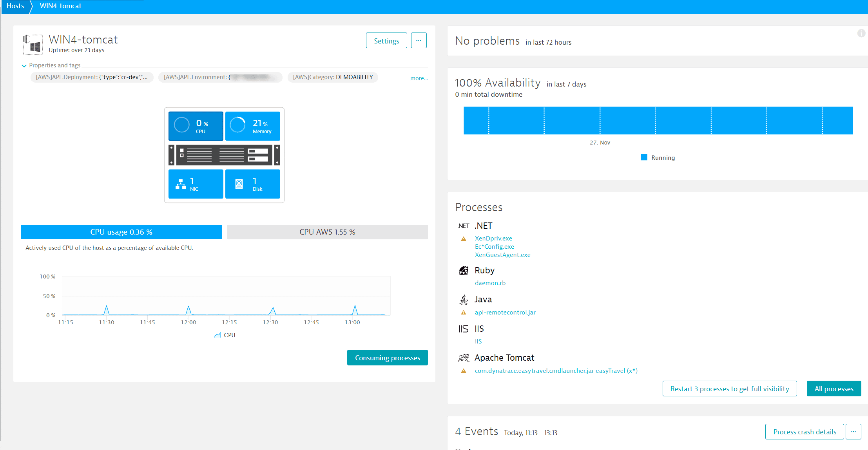Image resolution: width=868 pixels, height=450 pixels.
Task: Click the AWS Category DEMOABILITY tag
Action: 333,77
